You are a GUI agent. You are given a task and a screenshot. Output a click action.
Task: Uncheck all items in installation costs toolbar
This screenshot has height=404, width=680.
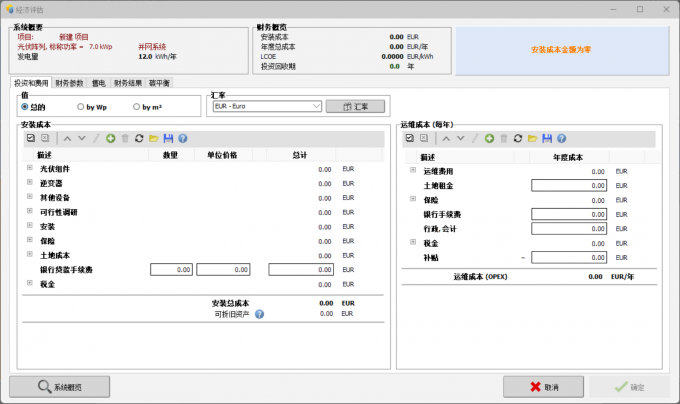click(x=45, y=138)
